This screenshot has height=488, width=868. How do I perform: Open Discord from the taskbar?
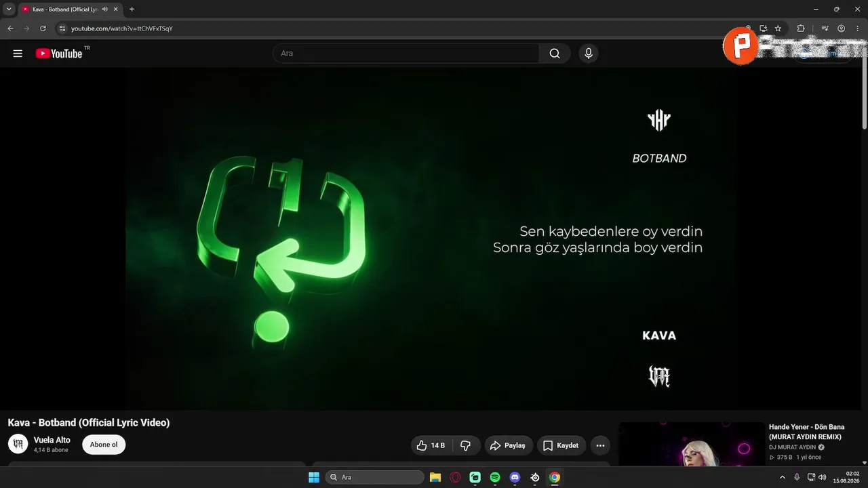click(515, 477)
